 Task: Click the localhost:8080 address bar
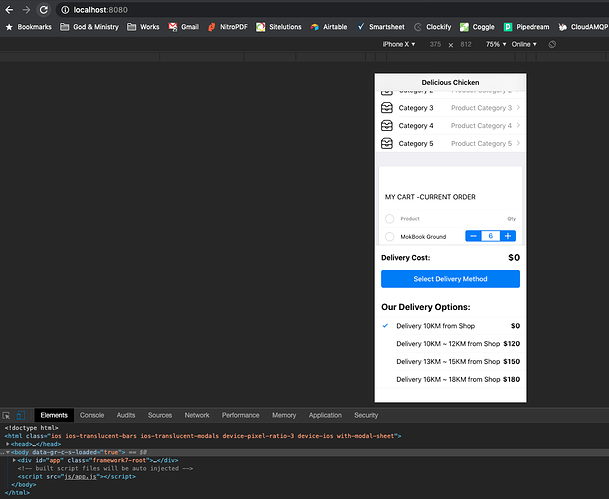[x=334, y=10]
